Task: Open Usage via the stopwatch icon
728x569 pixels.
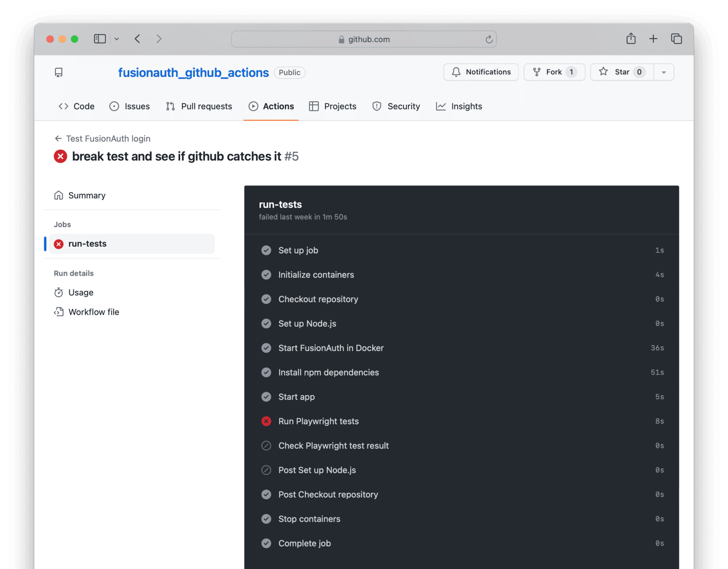Action: pos(59,292)
